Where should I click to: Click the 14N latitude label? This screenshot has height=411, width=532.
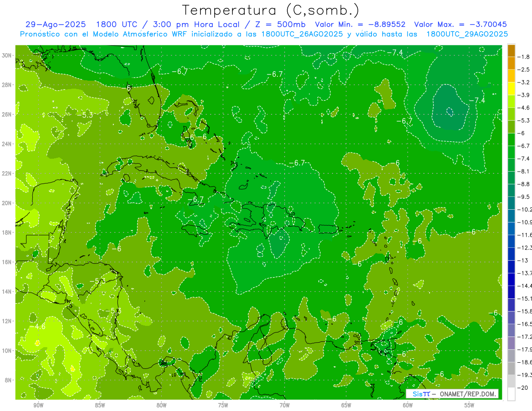[x=7, y=291]
